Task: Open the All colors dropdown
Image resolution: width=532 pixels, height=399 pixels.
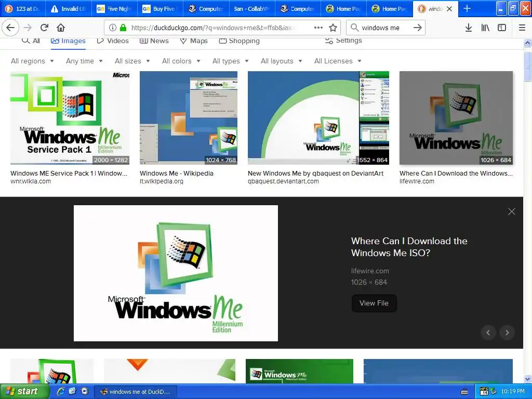Action: point(181,61)
